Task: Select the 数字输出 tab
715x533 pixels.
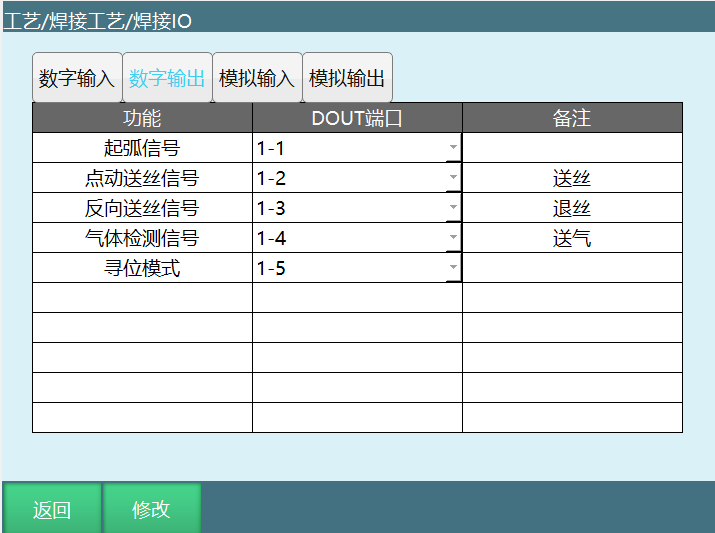Action: coord(167,79)
